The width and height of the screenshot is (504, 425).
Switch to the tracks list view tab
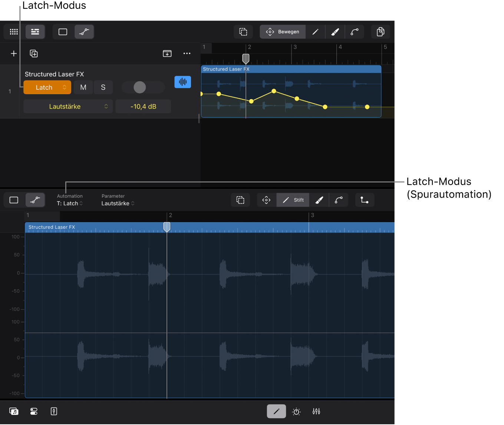point(35,32)
